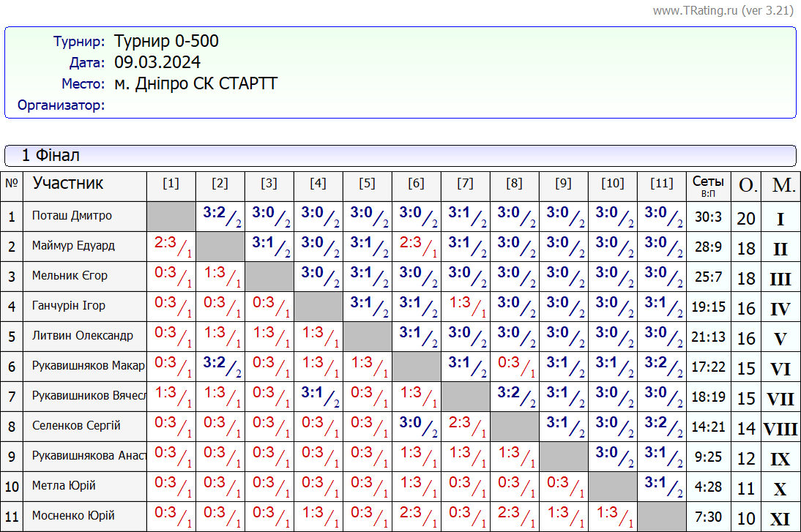
Task: Open player Маймур Едуард
Action: click(73, 246)
